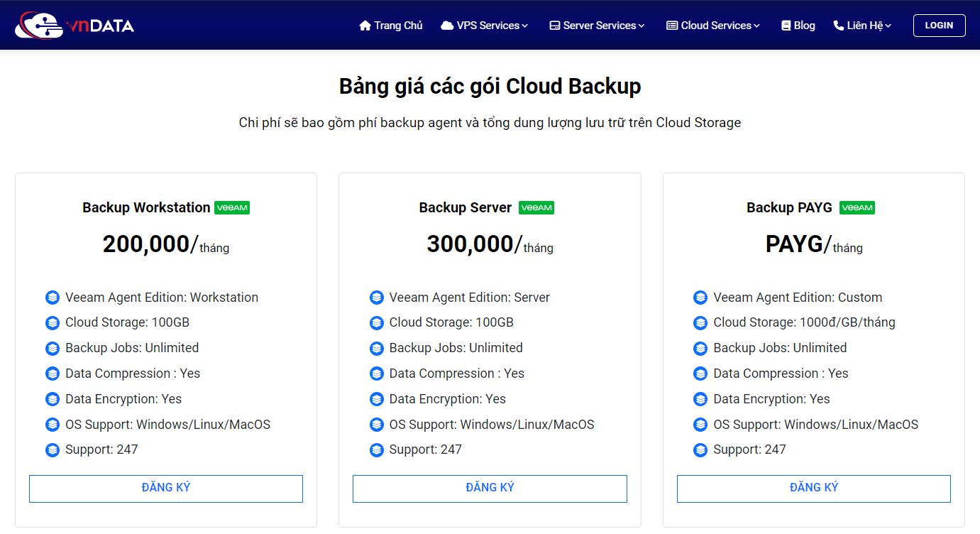Click text Cloud Storage: 1000đ/GB/tháng

click(x=804, y=323)
